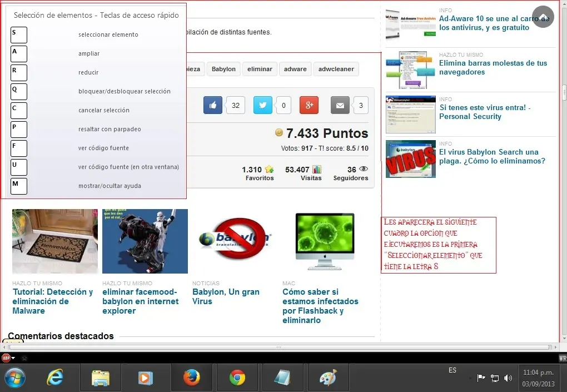Click the stormtrooper robot thumbnail
The height and width of the screenshot is (392, 567).
point(145,241)
